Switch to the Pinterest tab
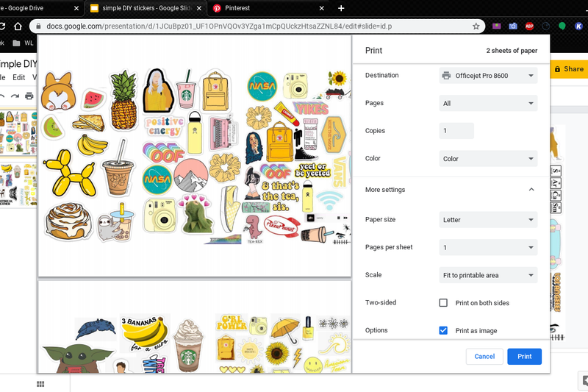The image size is (588, 392). (x=268, y=8)
